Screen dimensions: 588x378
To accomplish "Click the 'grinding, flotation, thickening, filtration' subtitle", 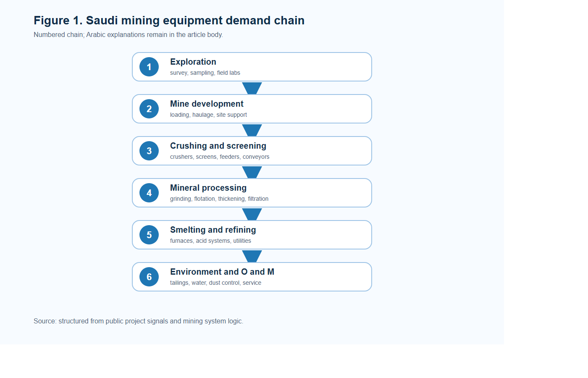I will coord(219,199).
